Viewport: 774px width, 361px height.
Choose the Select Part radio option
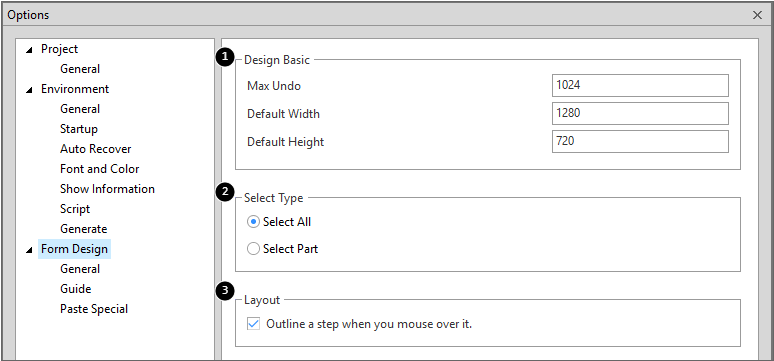coord(253,249)
